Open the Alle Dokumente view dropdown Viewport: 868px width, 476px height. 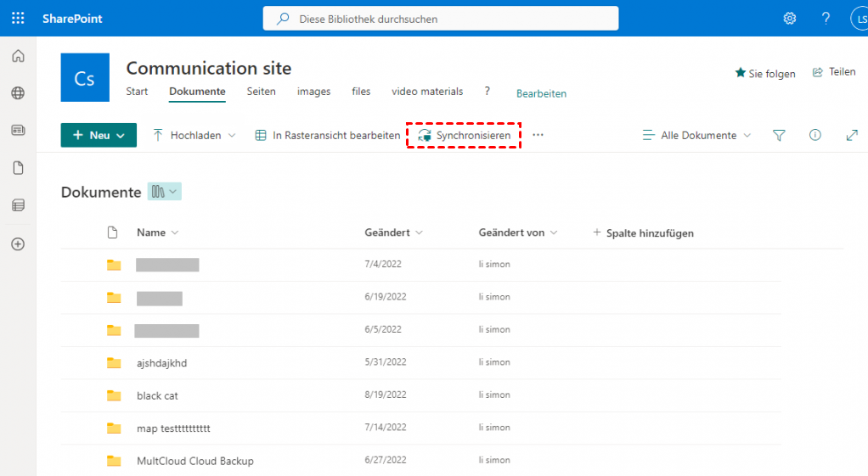click(x=696, y=135)
